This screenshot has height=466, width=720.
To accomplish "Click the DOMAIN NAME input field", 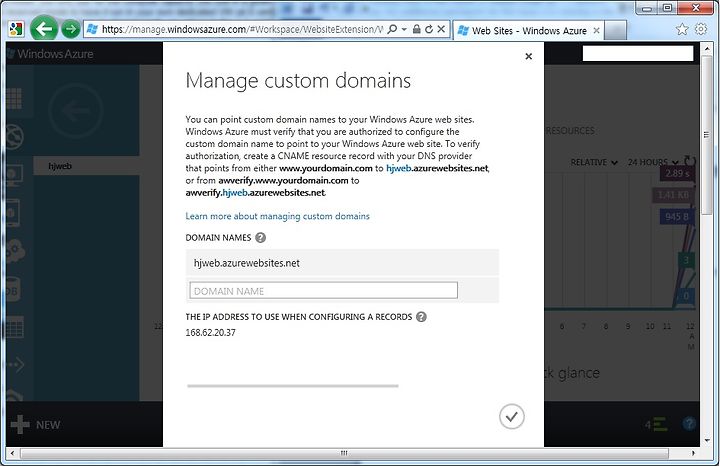I will pos(323,291).
